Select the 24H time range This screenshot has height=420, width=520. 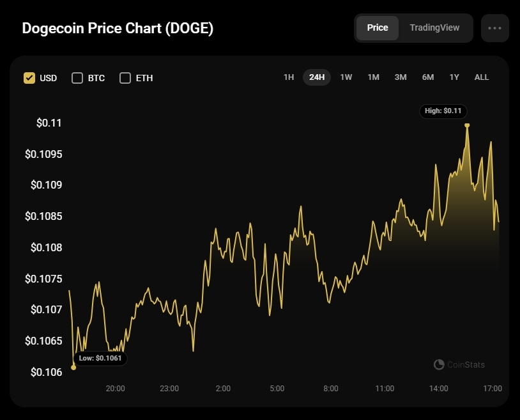[317, 77]
